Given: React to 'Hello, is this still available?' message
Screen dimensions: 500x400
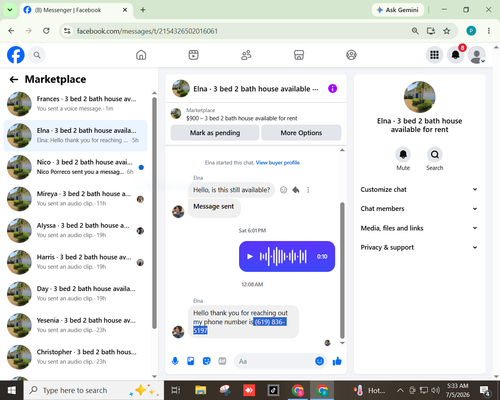Looking at the screenshot, I should [283, 190].
